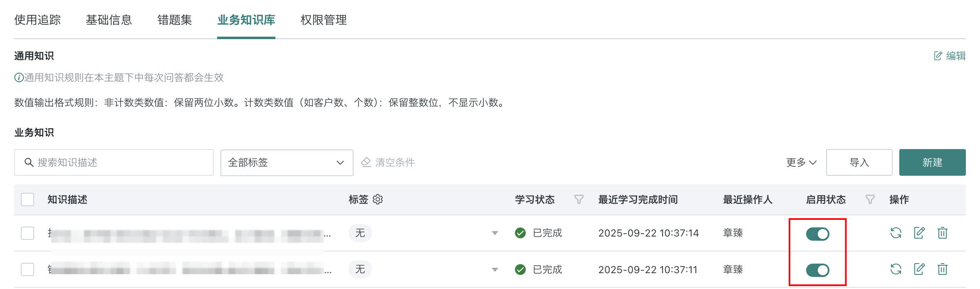Click edit pencil icon in second row

(919, 269)
